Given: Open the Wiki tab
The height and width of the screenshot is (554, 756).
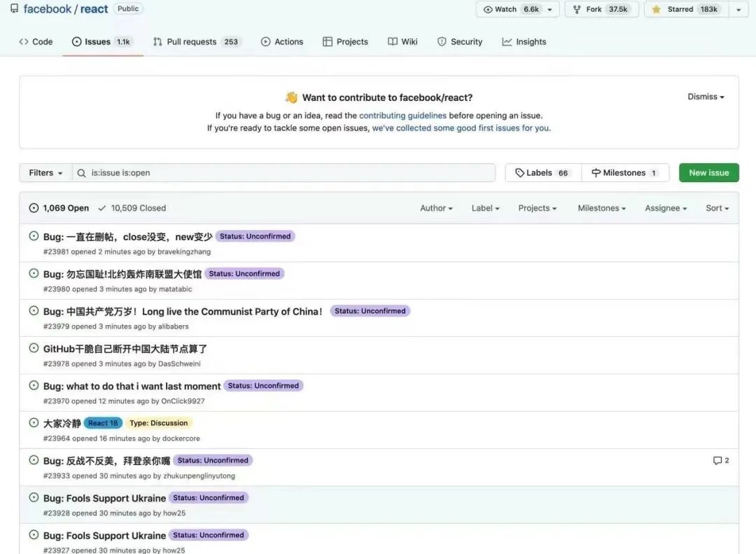Looking at the screenshot, I should tap(402, 41).
